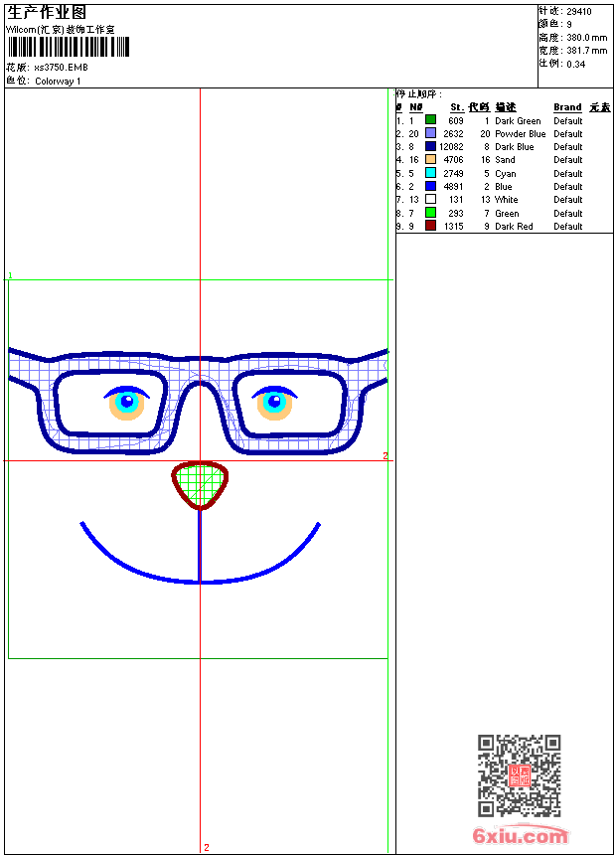
Task: Select the Sand description text
Action: (x=505, y=160)
